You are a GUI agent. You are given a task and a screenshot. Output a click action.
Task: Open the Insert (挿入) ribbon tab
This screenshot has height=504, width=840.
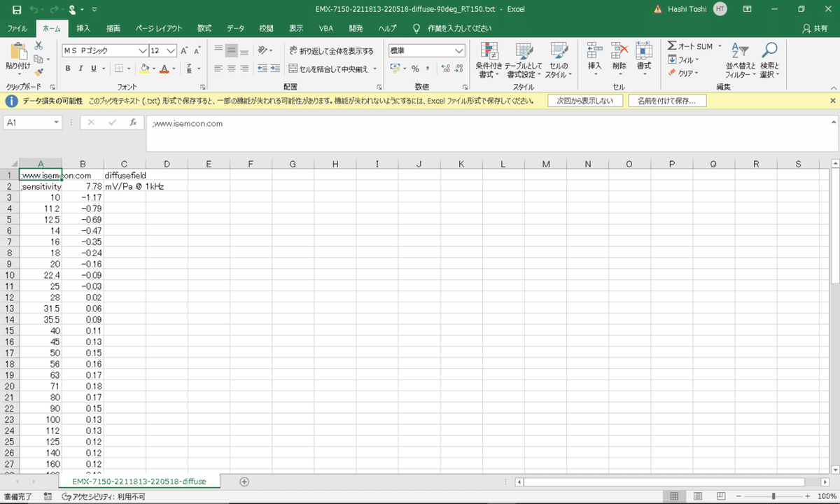(83, 29)
